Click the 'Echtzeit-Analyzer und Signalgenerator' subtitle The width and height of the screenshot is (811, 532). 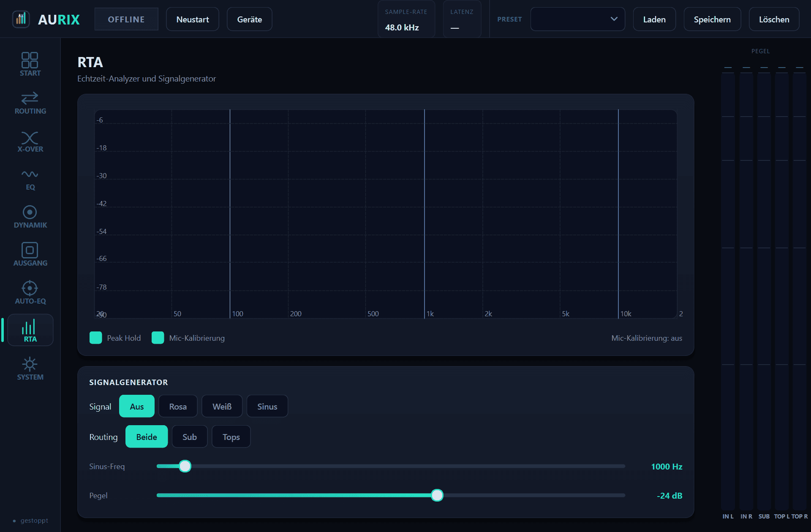pos(147,79)
